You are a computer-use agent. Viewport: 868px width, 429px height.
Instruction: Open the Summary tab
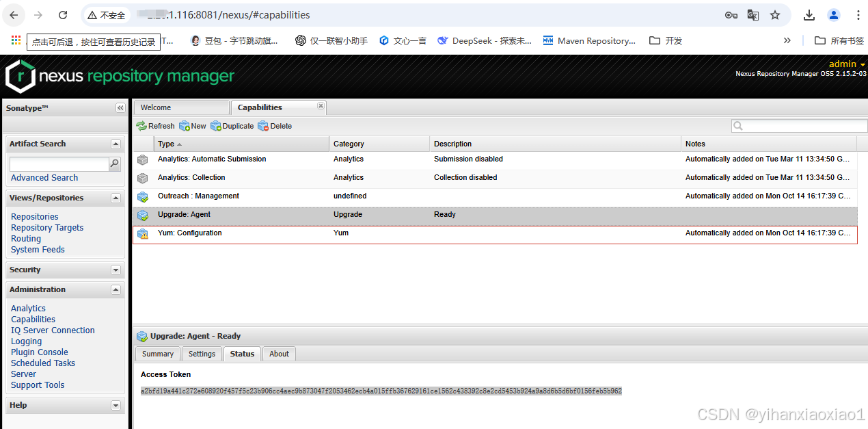click(x=158, y=354)
